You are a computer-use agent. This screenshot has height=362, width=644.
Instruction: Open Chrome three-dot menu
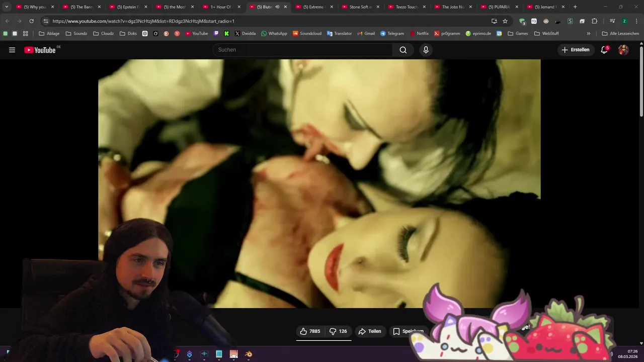click(636, 21)
